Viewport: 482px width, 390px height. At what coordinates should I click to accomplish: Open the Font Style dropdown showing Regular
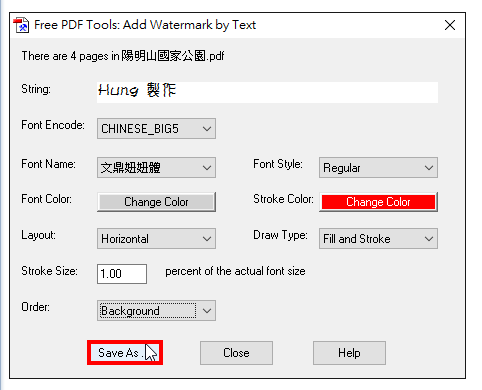(378, 168)
